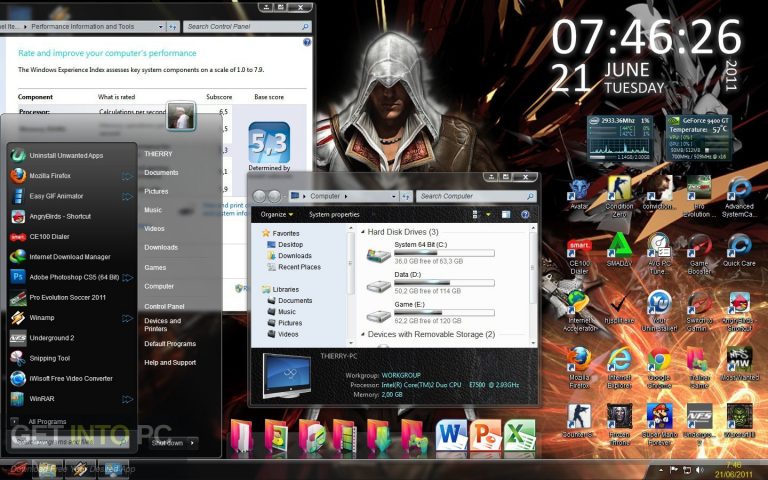Open Game (E:) drive
Viewport: 768px width, 480px height.
tap(430, 312)
